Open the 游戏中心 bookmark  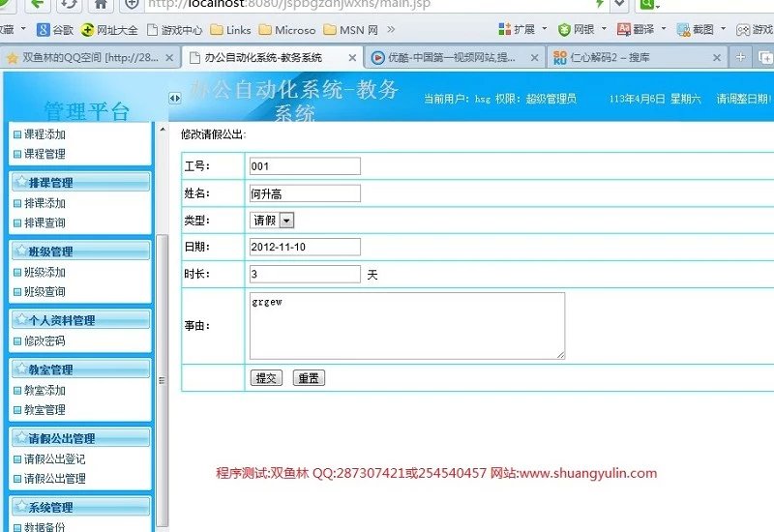pyautogui.click(x=175, y=30)
